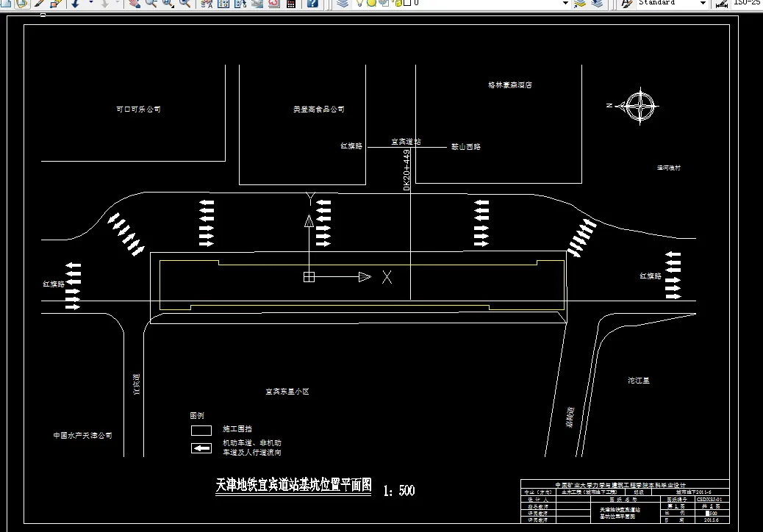Open the Tool Palettes window icon
Screen dimensions: 763x532
coord(240,3)
